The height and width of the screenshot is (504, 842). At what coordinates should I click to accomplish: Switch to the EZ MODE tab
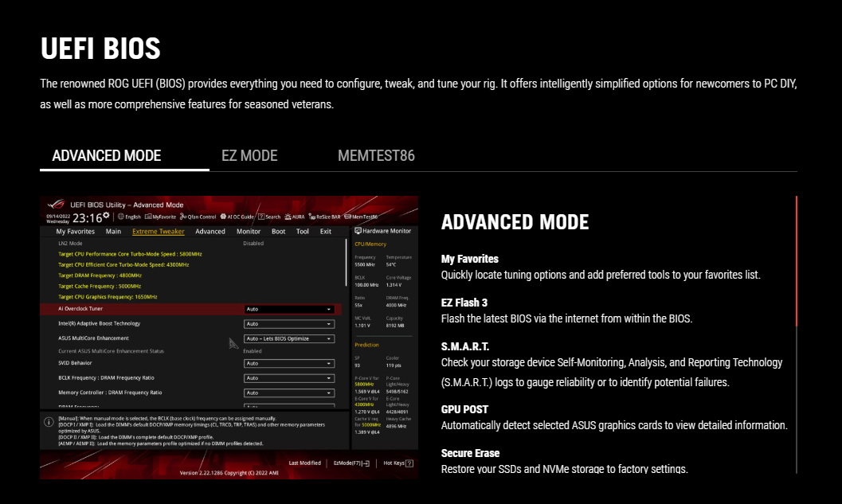pyautogui.click(x=249, y=155)
